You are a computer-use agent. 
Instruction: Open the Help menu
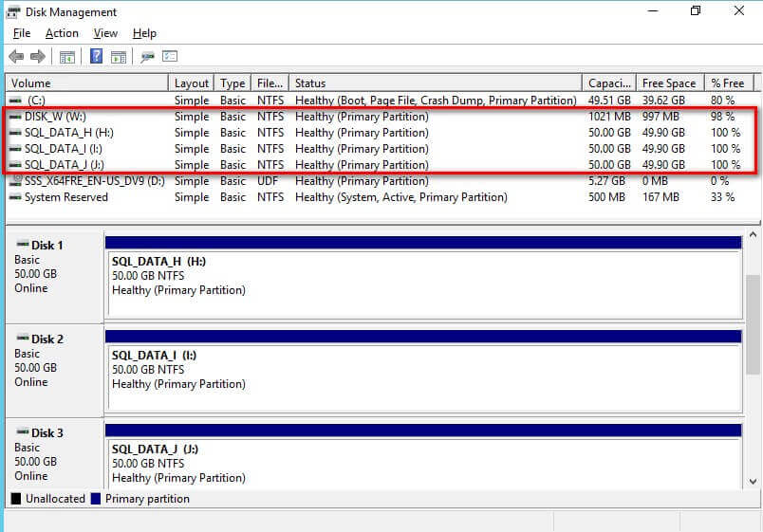[x=144, y=33]
